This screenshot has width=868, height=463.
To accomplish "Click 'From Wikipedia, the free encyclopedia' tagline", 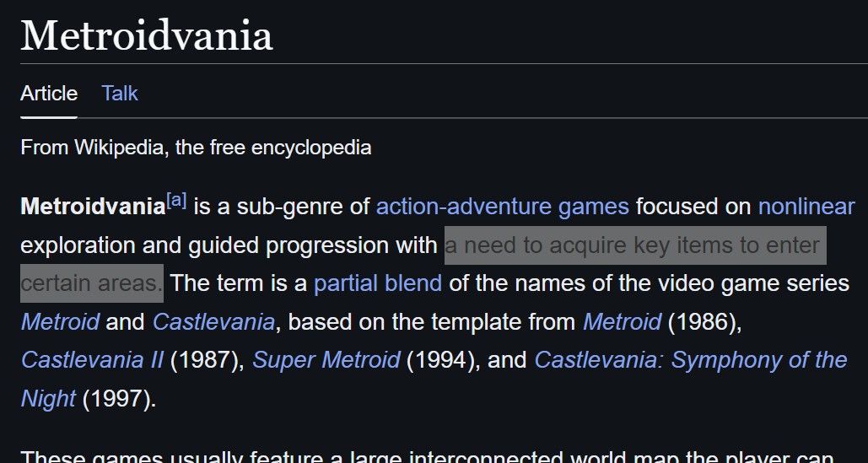I will point(196,148).
